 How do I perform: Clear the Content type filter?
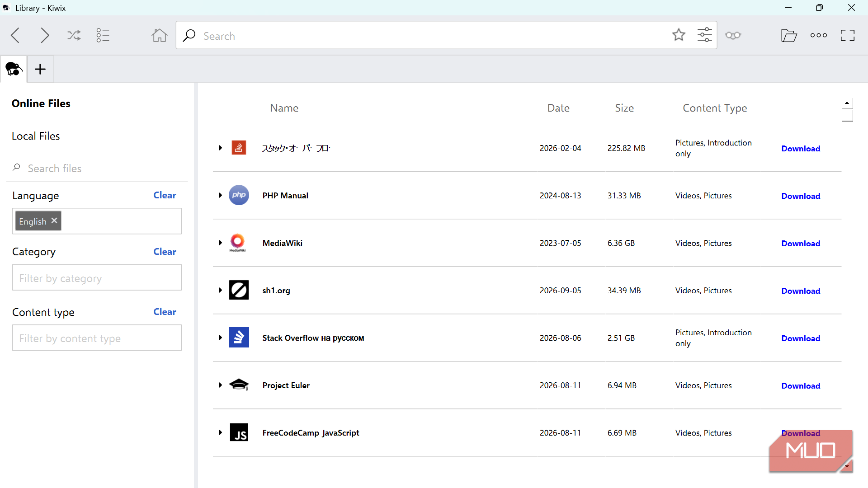click(165, 312)
